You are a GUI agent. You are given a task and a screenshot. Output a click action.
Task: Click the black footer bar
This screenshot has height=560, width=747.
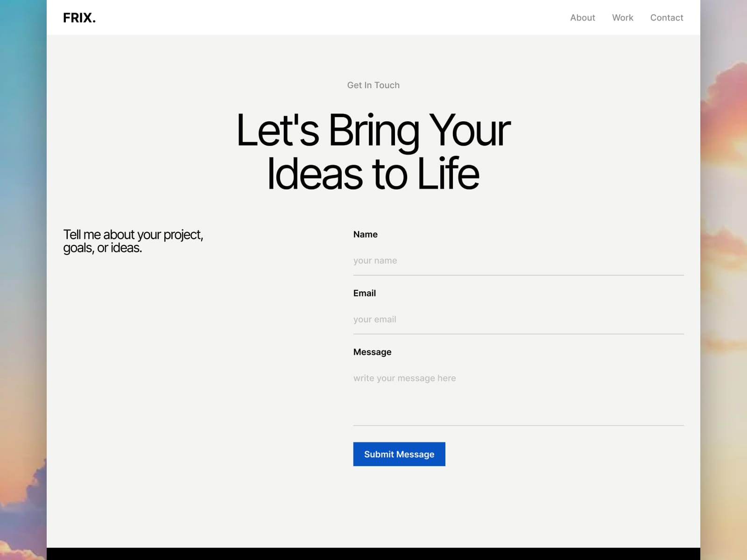click(373, 554)
